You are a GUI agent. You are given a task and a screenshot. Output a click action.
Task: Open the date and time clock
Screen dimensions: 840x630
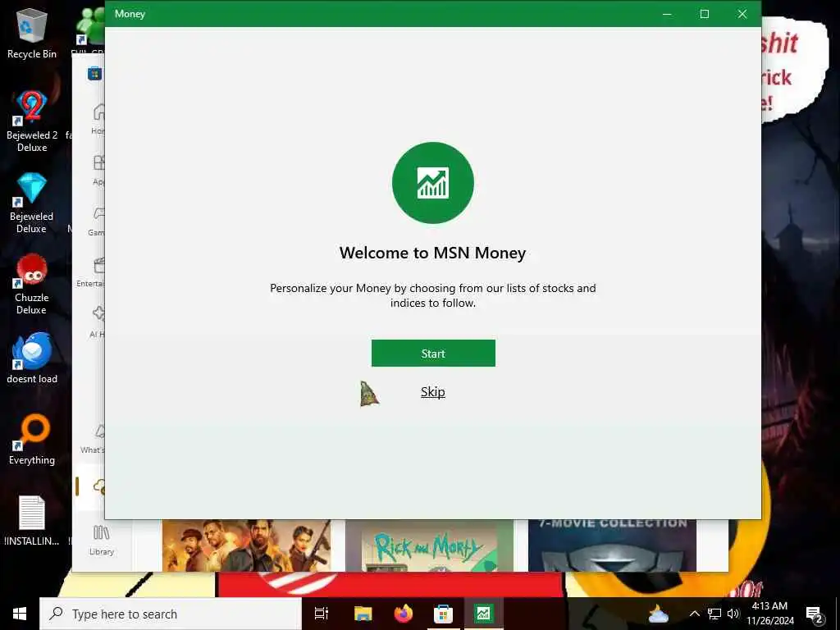(770, 614)
